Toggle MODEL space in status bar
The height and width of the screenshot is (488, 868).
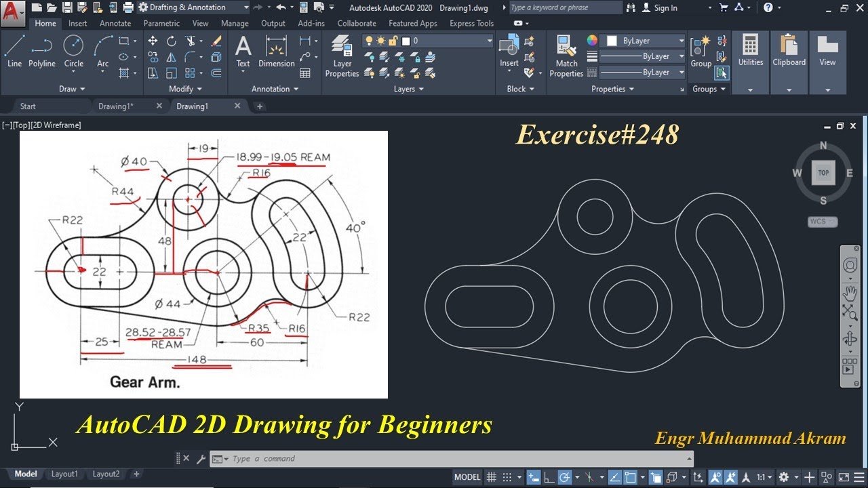[x=467, y=477]
